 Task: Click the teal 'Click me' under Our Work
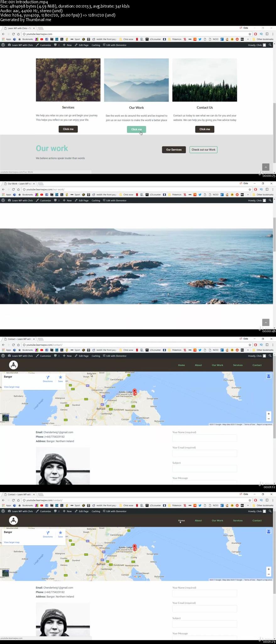(136, 129)
